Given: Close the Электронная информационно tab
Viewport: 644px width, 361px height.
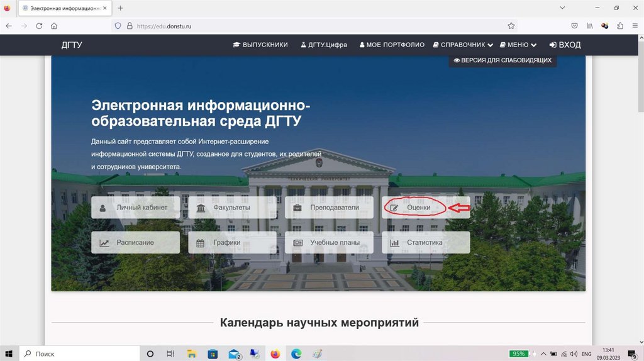Looking at the screenshot, I should 105,8.
